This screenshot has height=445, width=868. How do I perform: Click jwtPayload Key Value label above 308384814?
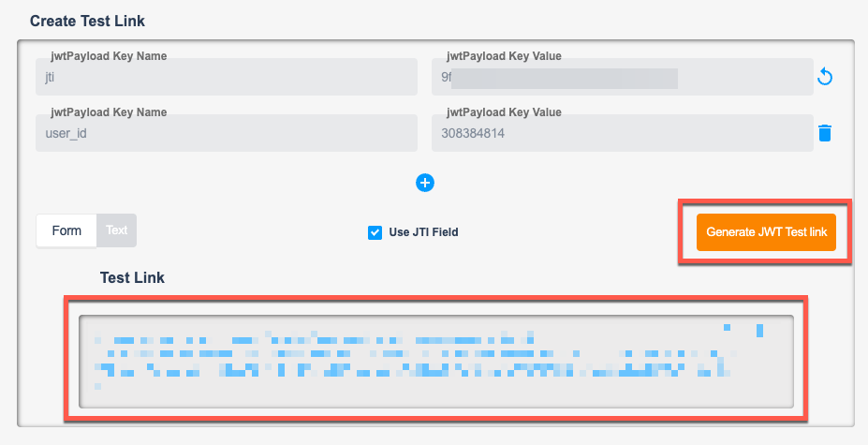coord(504,111)
